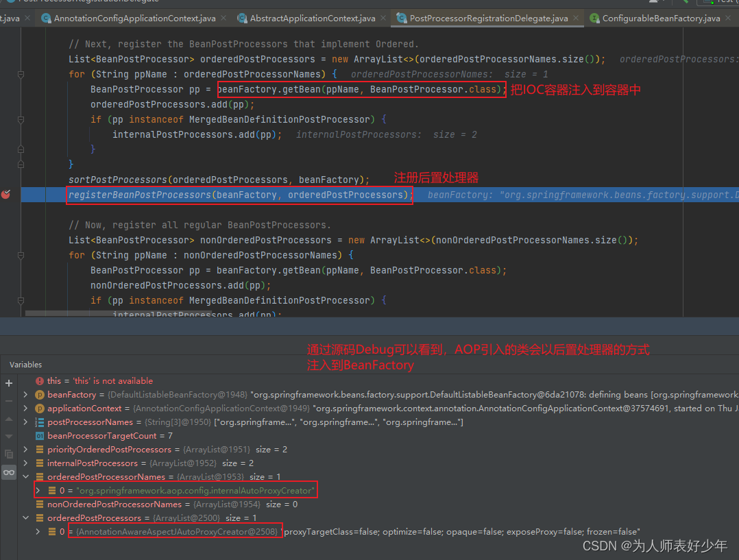Expand the postProcessorNames array node

[x=26, y=422]
